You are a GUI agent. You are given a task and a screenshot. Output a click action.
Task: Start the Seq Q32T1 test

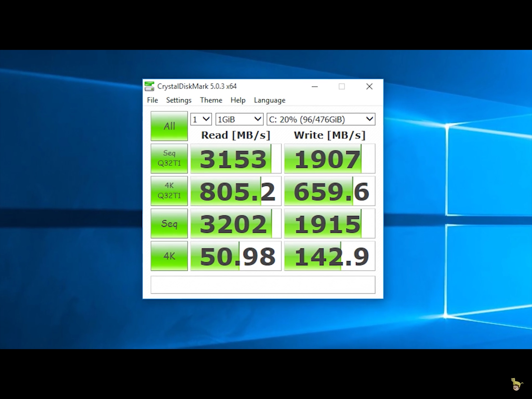coord(169,158)
